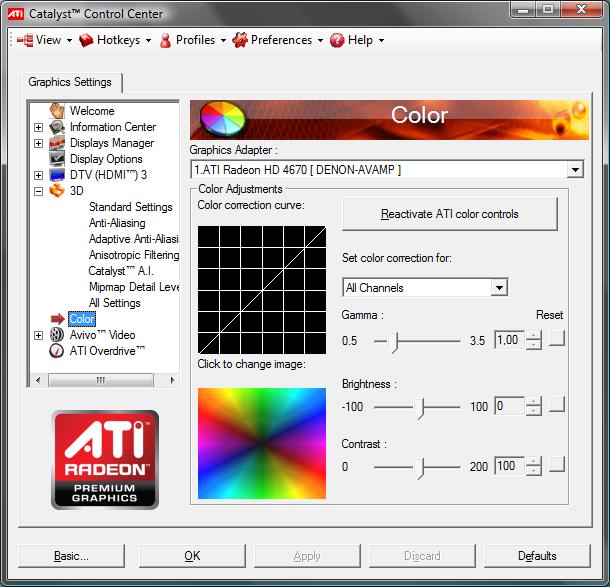Image resolution: width=610 pixels, height=587 pixels.
Task: Click the rainbow color preview image
Action: coord(262,443)
